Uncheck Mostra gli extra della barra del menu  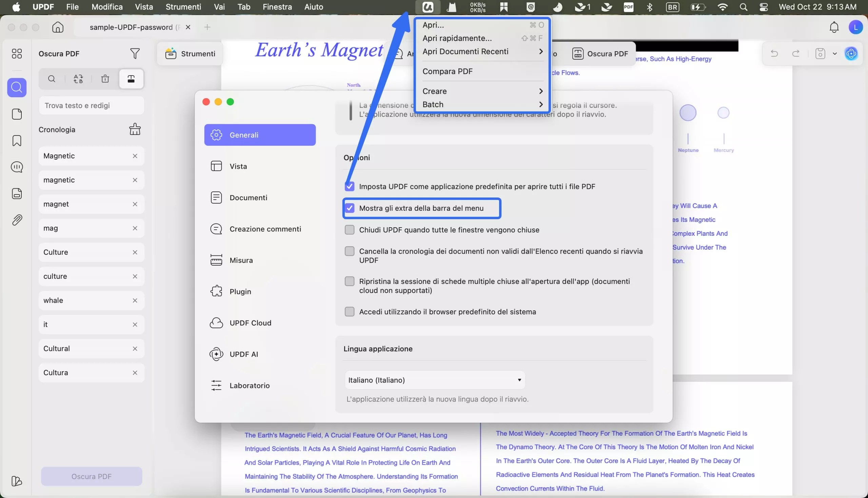350,208
